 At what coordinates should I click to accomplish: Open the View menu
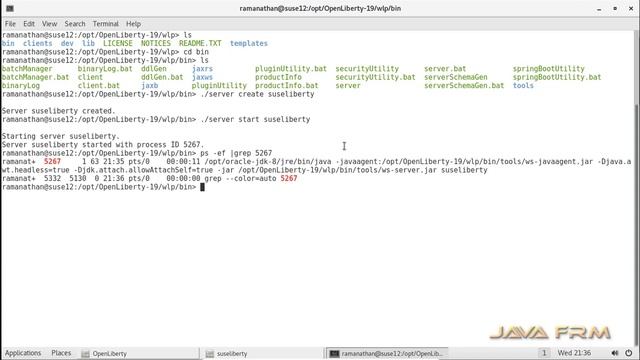coord(49,24)
